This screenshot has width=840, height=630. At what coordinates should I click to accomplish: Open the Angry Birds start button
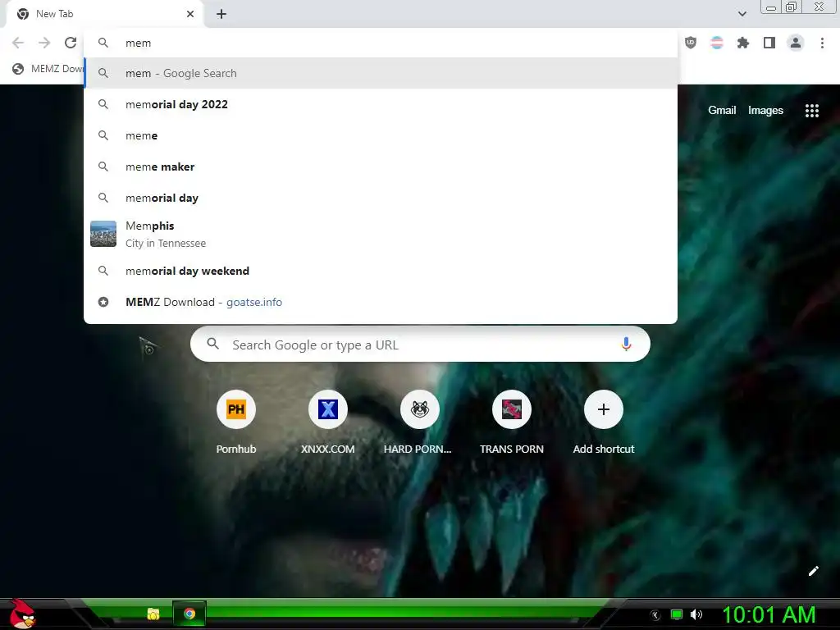click(x=22, y=614)
